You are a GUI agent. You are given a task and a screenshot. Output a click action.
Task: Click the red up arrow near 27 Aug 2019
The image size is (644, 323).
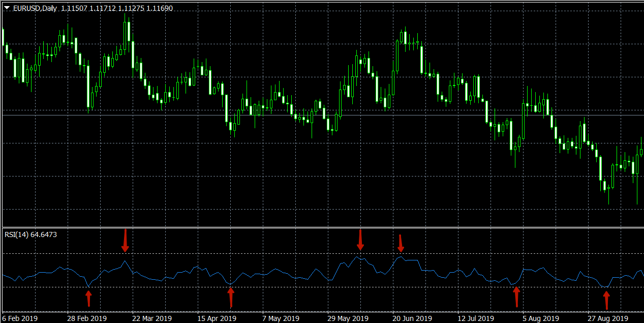click(x=606, y=300)
